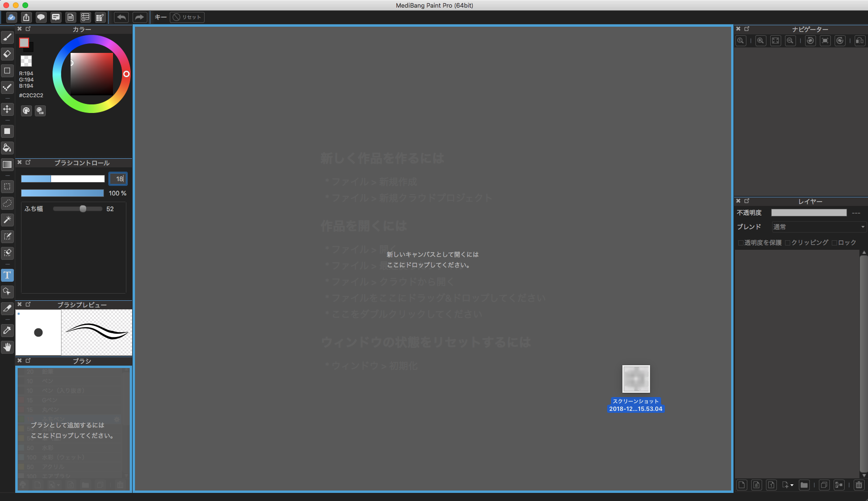Select the Move tool
The image size is (868, 501).
[7, 109]
